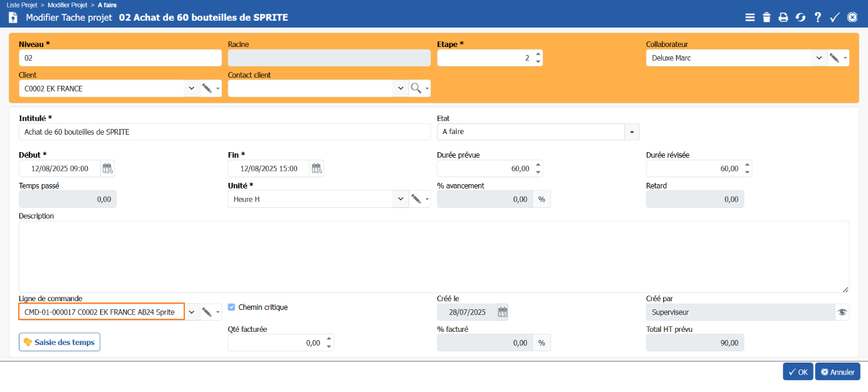Toggle the Chemin critique checkbox

232,307
